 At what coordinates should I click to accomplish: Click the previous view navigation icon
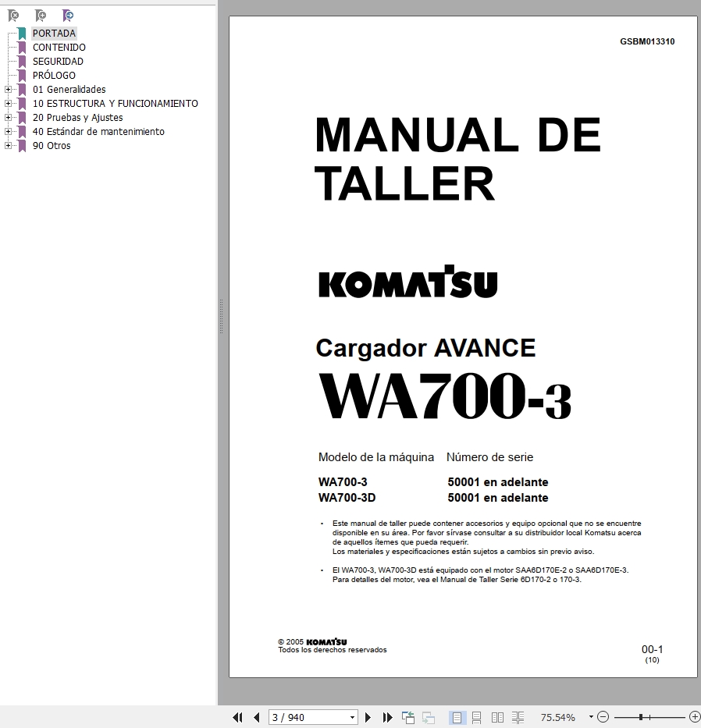coord(407,717)
